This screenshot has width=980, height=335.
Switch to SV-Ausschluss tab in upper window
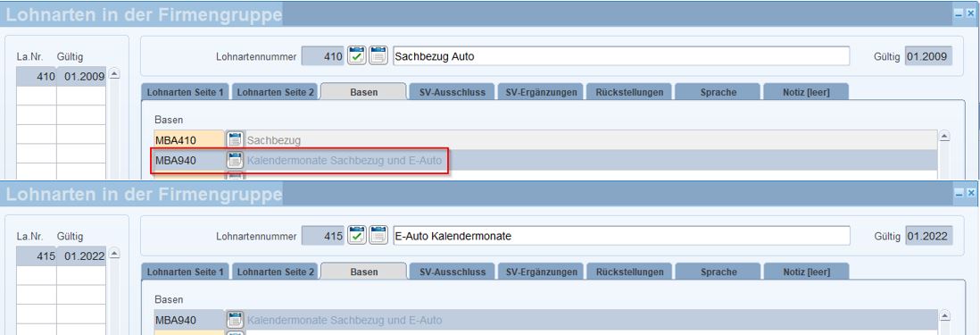click(x=453, y=93)
